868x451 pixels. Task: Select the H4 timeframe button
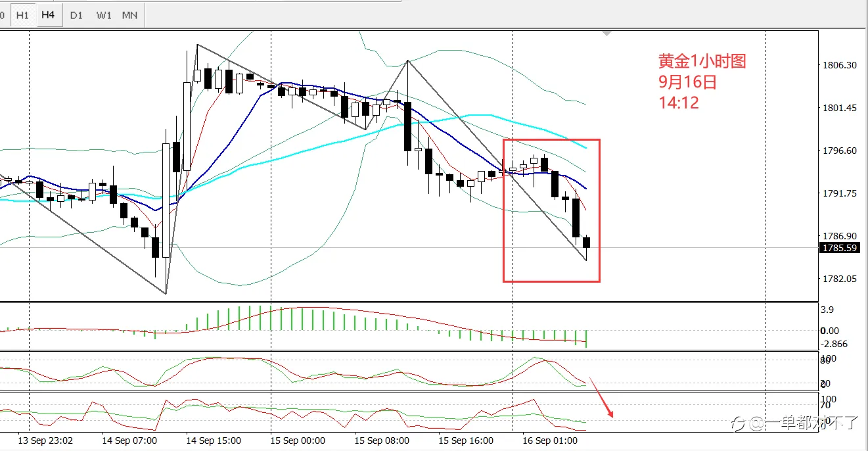pyautogui.click(x=47, y=14)
